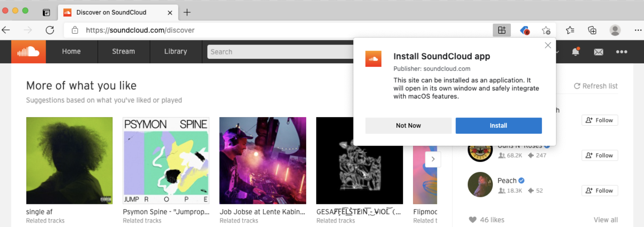Viewport: 644px width, 227px height.
Task: Open browser Settings and more ellipsis
Action: click(638, 30)
